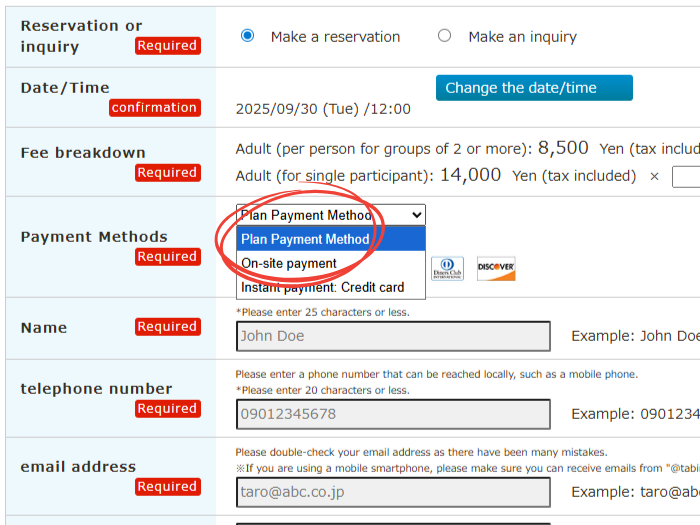
Task: Click the Required badge under Fee breakdown
Action: tap(167, 173)
